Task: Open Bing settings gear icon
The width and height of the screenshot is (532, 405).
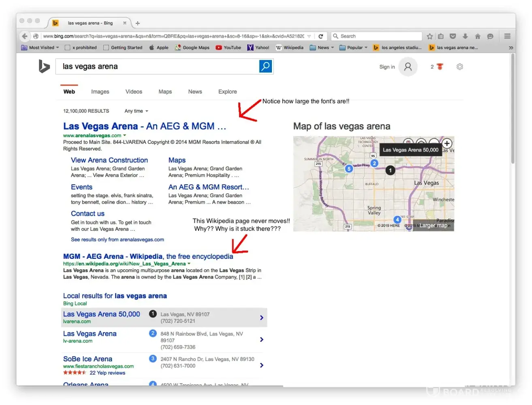Action: pos(459,67)
